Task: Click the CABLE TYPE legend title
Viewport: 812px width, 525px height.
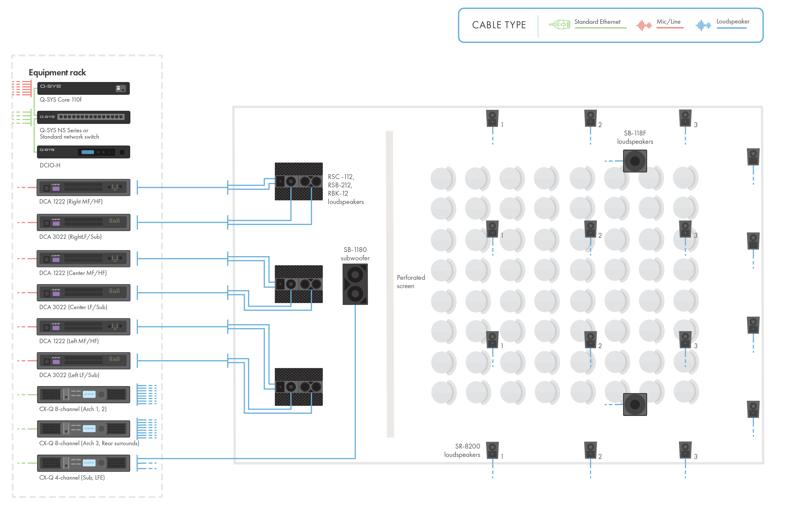Action: [x=499, y=25]
